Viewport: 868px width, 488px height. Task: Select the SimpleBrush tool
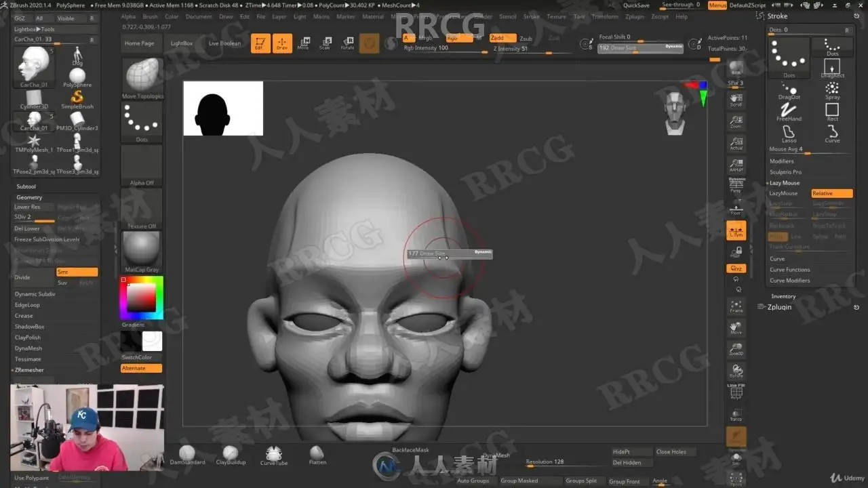coord(77,100)
